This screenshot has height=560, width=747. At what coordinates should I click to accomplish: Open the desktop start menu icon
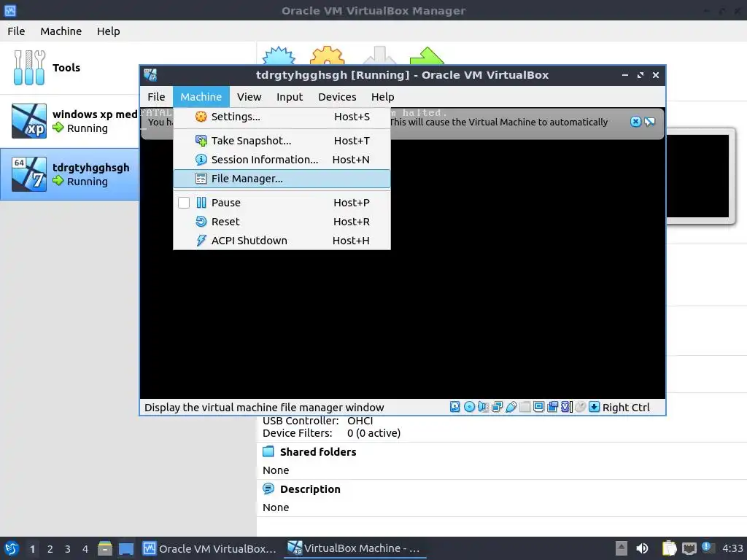pos(12,548)
